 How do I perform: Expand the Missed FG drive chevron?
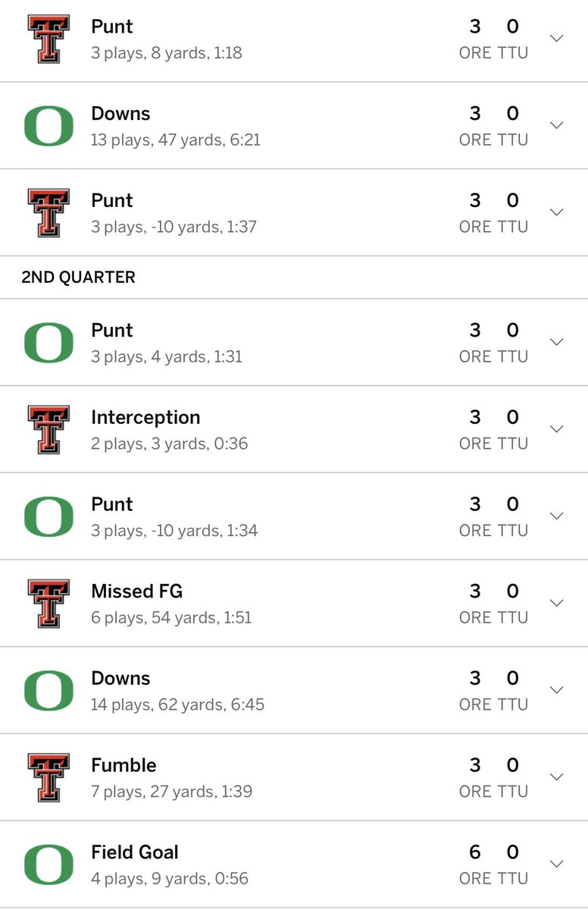click(557, 604)
